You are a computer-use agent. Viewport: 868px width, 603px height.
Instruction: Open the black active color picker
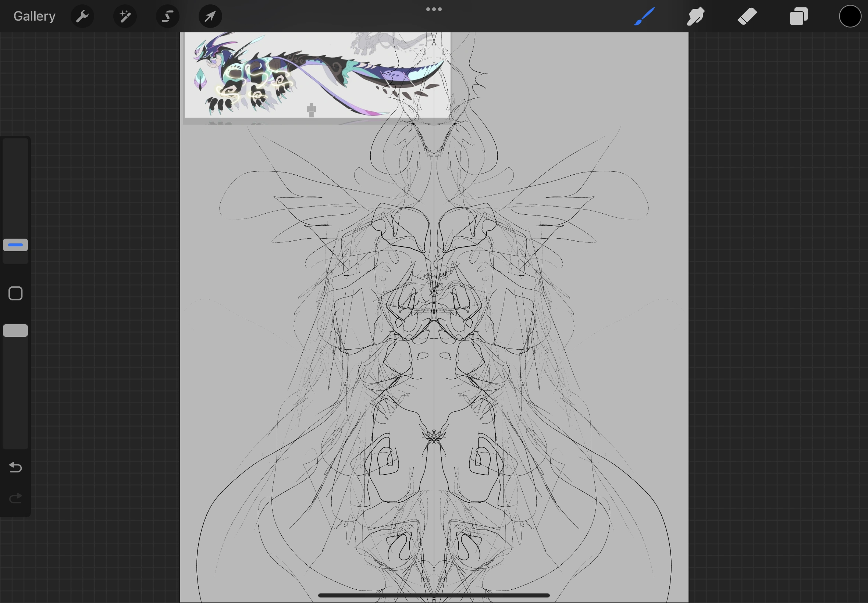(850, 16)
